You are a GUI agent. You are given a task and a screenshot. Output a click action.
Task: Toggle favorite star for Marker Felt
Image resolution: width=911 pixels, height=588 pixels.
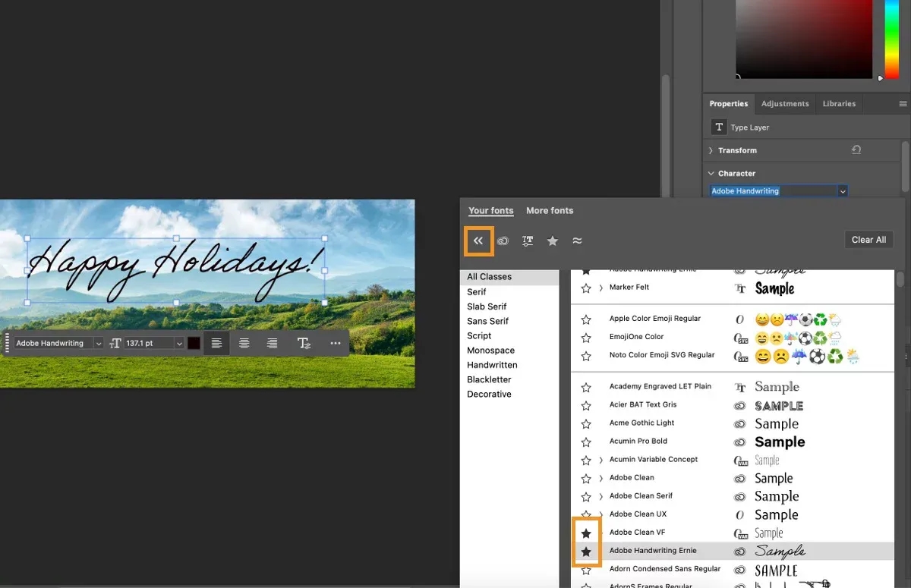click(x=586, y=288)
